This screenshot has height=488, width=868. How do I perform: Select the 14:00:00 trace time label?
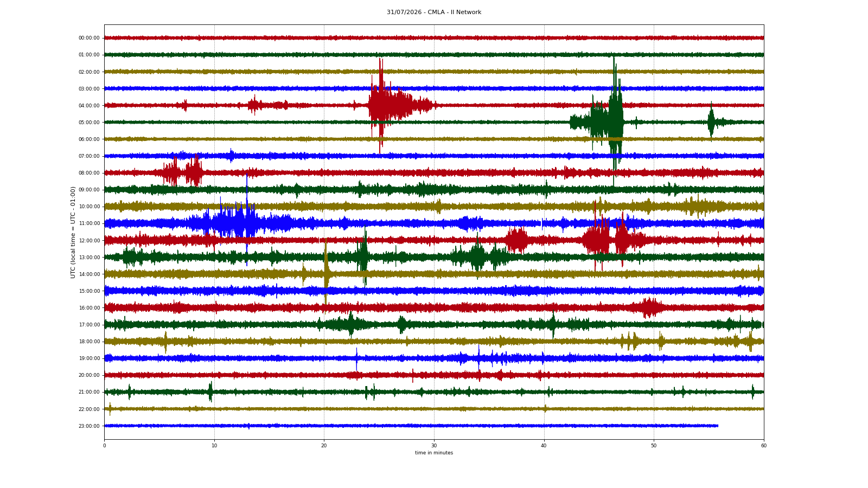[89, 274]
